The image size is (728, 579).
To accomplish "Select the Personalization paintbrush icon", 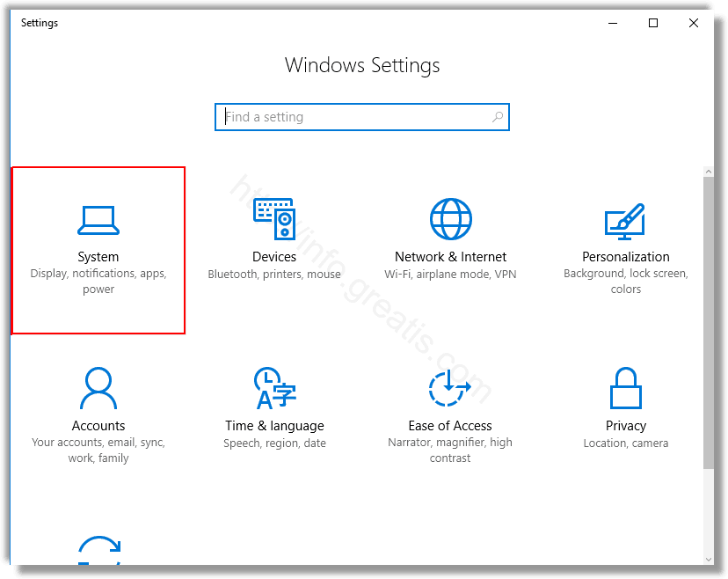I will point(625,220).
